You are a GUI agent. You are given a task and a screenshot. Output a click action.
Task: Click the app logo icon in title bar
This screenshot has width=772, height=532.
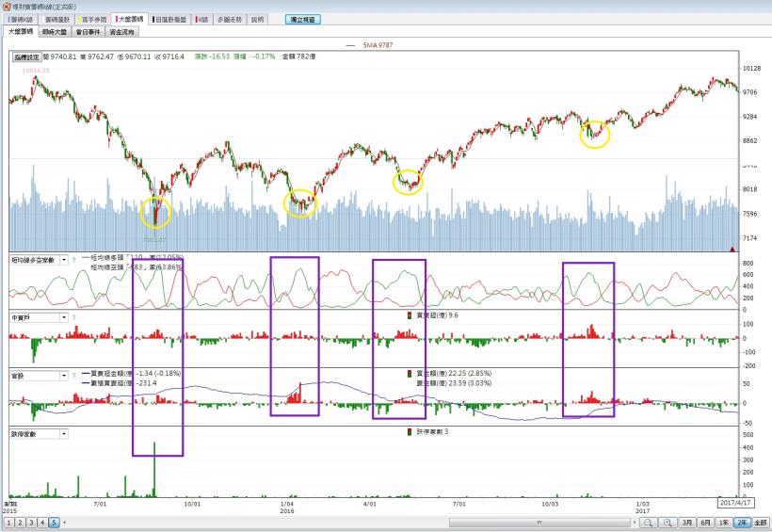(x=7, y=7)
